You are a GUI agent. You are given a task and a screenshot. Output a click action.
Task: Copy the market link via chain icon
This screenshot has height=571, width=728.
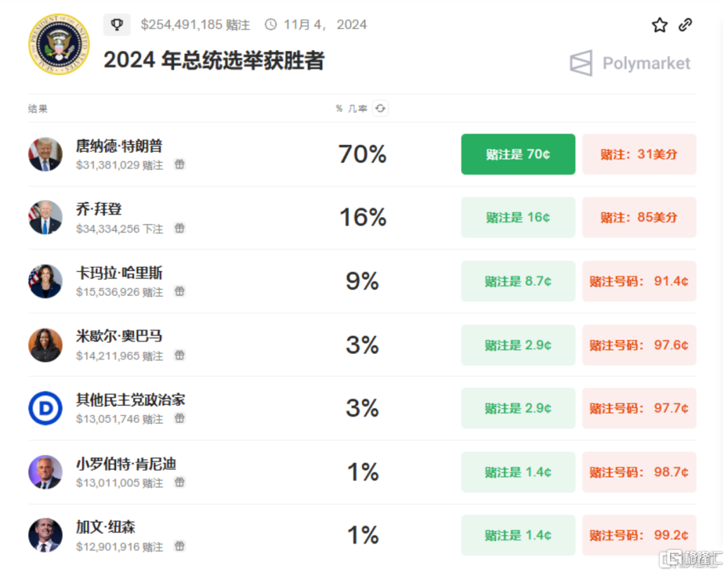coord(686,25)
